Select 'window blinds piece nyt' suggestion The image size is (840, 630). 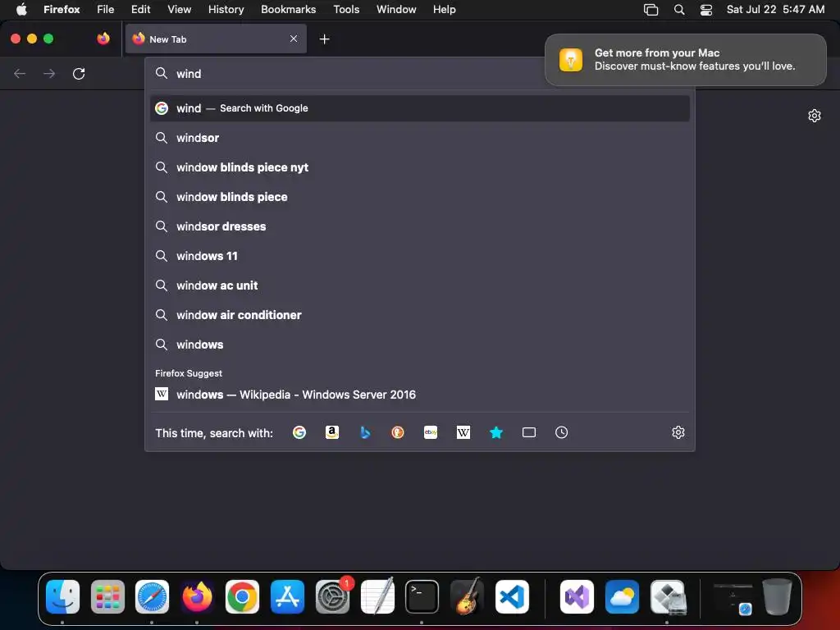420,167
